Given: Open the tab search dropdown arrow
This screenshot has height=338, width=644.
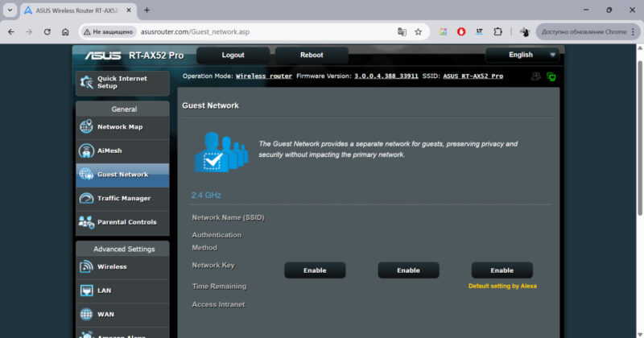Looking at the screenshot, I should [x=10, y=10].
